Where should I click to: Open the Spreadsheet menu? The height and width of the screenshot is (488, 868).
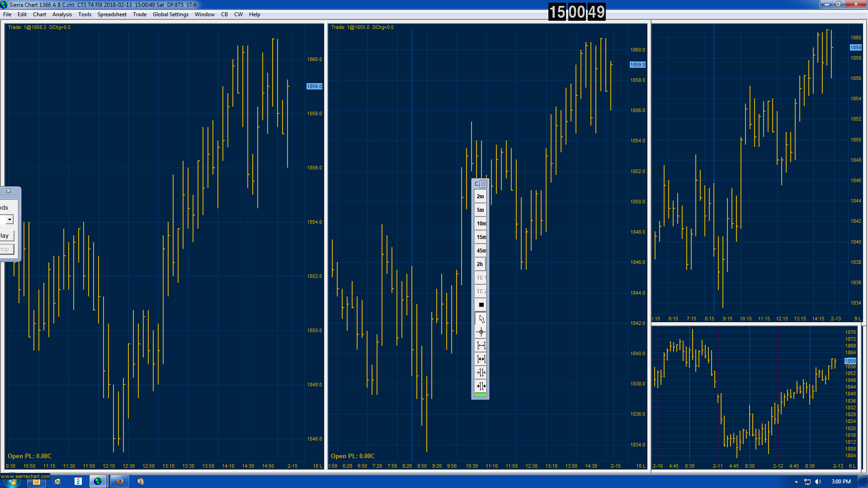(x=112, y=14)
